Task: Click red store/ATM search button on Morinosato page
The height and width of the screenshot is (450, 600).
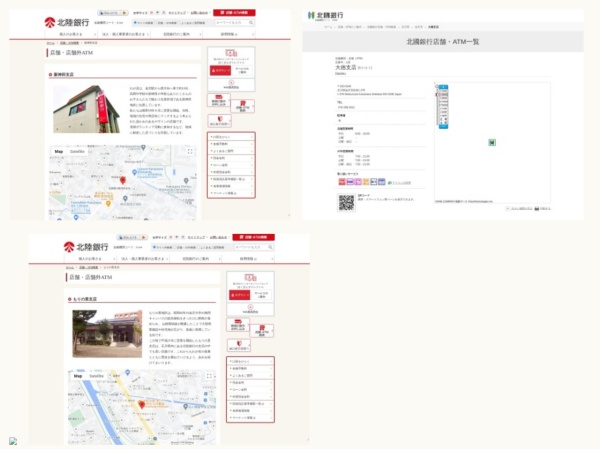Action: [x=253, y=237]
